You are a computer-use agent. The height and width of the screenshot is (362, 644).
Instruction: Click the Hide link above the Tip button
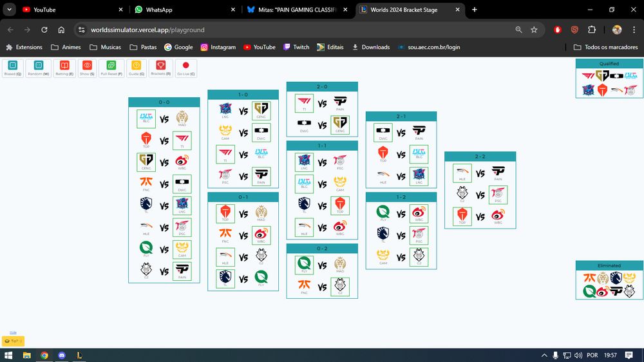tap(13, 332)
